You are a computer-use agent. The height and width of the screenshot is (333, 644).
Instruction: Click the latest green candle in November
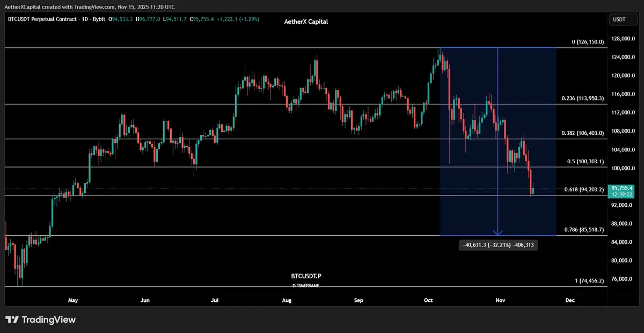[x=533, y=191]
